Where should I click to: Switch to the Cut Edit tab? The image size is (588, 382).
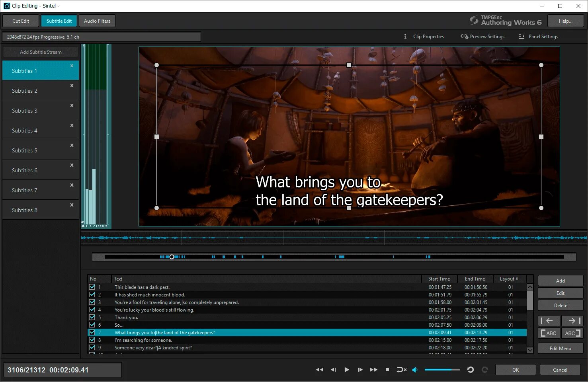pos(21,21)
